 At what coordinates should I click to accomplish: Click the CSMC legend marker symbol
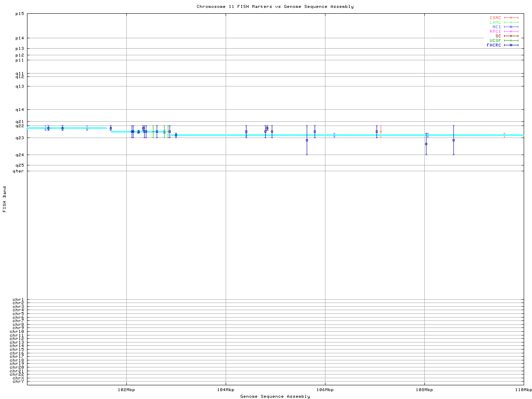click(511, 18)
